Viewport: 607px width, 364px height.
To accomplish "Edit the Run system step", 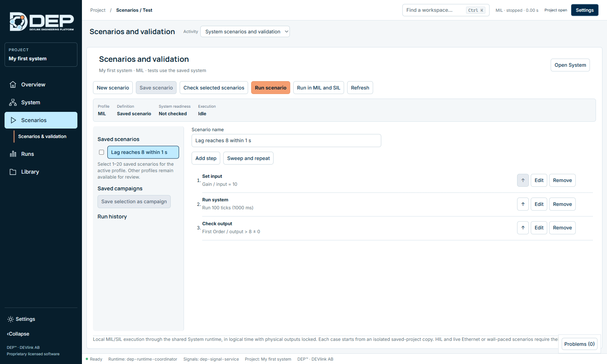I will [539, 204].
